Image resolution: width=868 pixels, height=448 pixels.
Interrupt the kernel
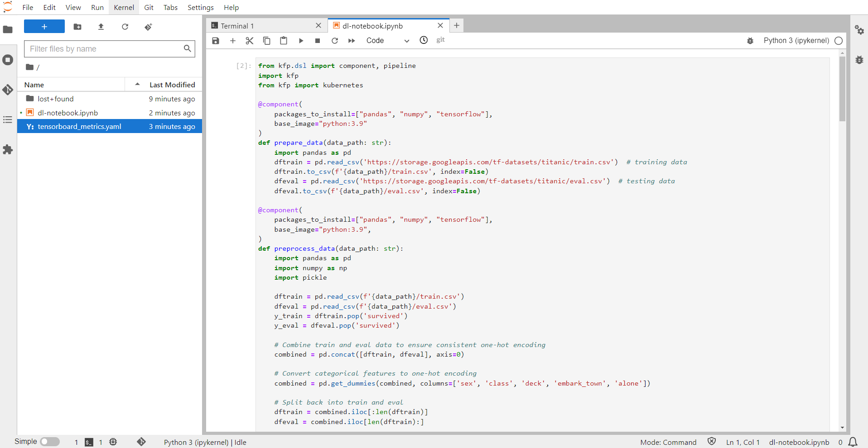click(318, 41)
